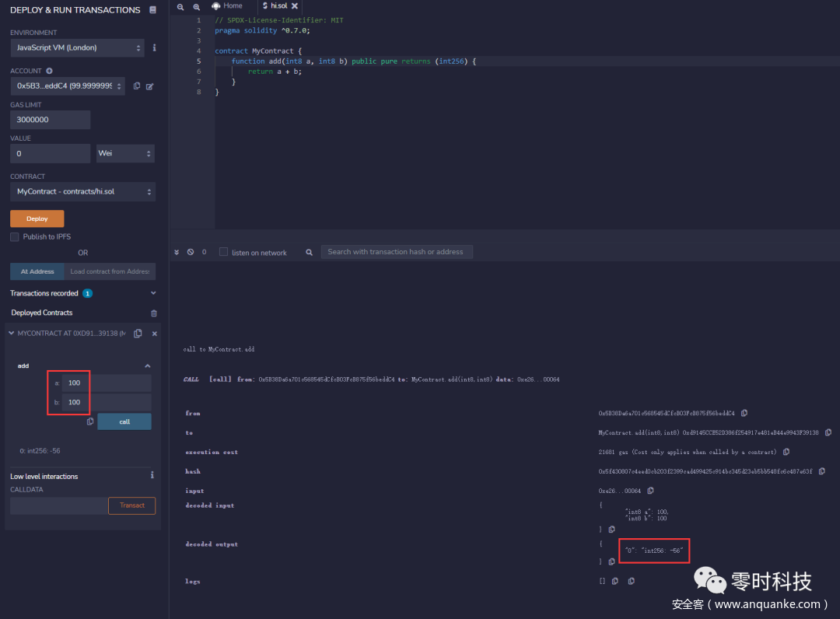
Task: Open the Deploy & Run documentation icon
Action: pos(152,10)
